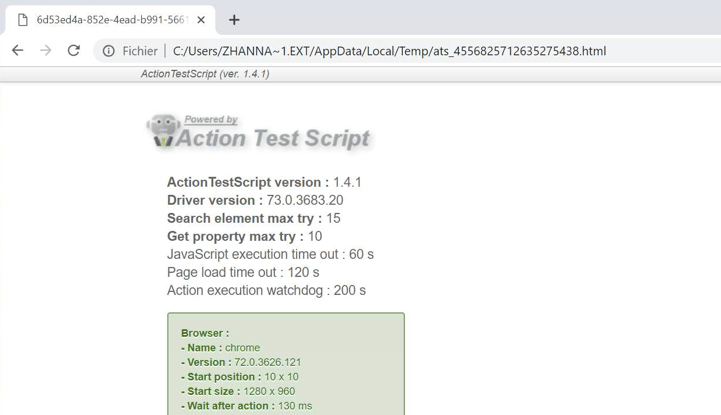The height and width of the screenshot is (415, 721).
Task: Click the browser forward arrow
Action: [46, 51]
